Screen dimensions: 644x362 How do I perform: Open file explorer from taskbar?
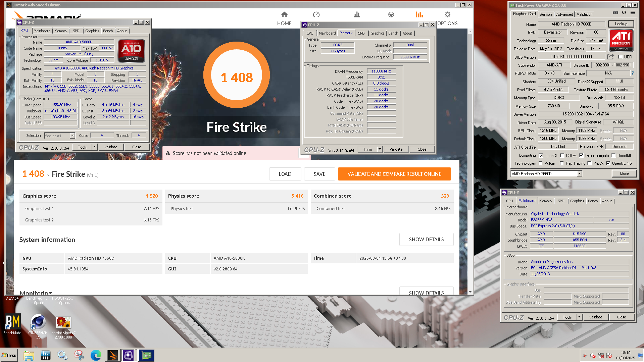click(x=29, y=355)
